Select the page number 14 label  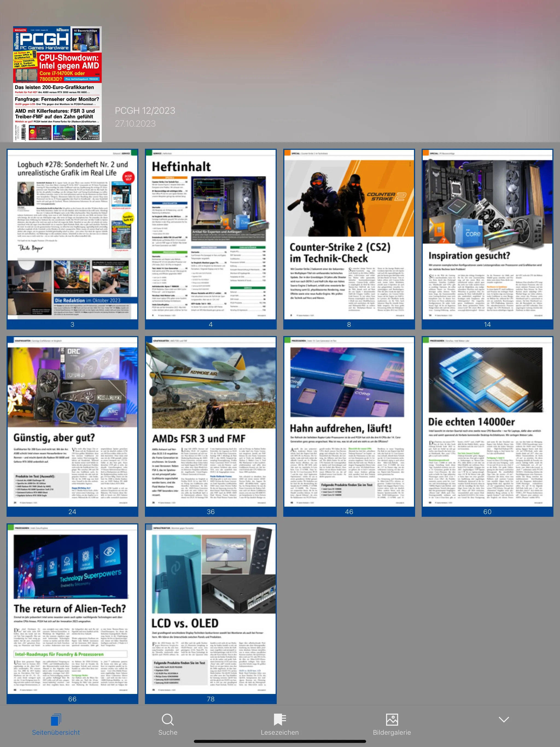(x=487, y=325)
